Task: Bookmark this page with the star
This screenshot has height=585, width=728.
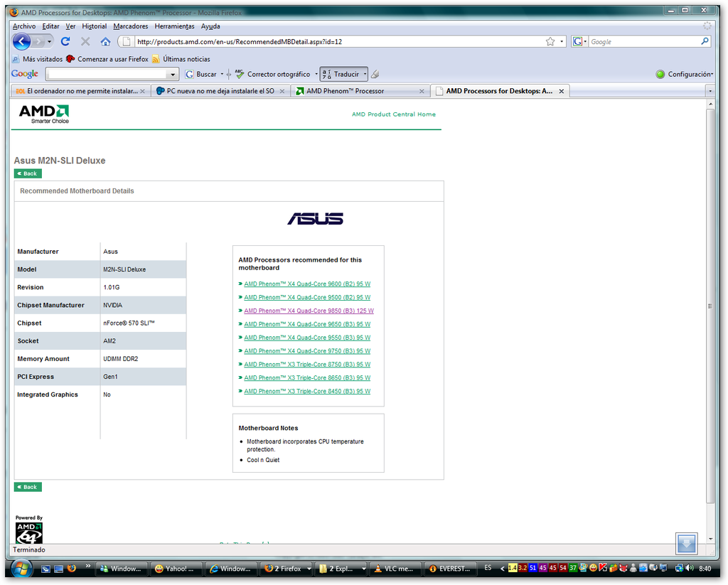Action: [550, 42]
